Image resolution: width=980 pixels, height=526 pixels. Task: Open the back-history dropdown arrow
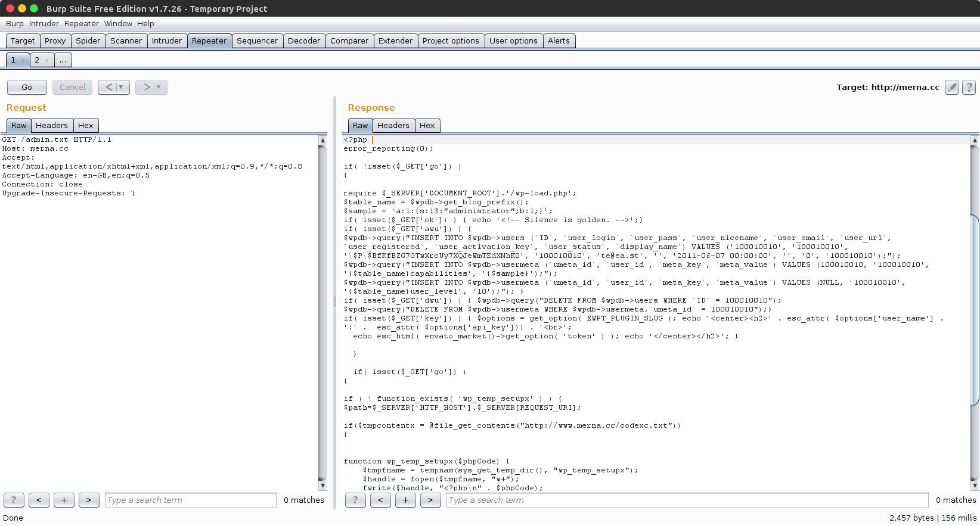tap(122, 87)
